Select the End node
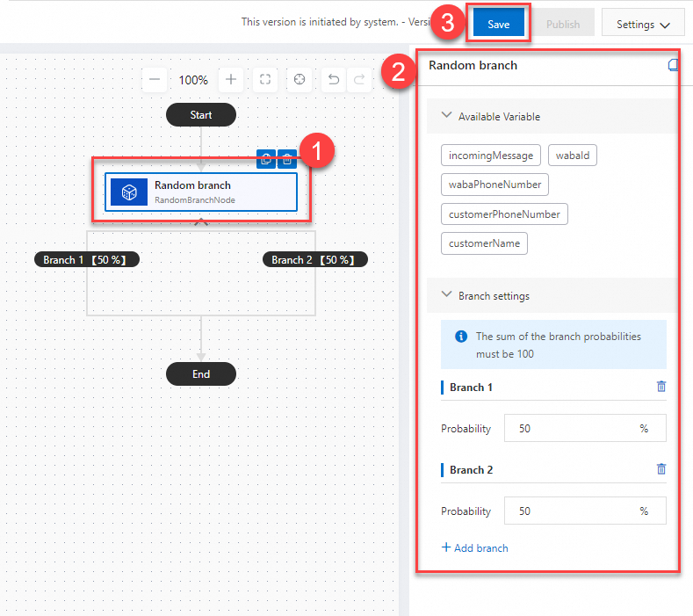This screenshot has width=693, height=616. pos(201,374)
